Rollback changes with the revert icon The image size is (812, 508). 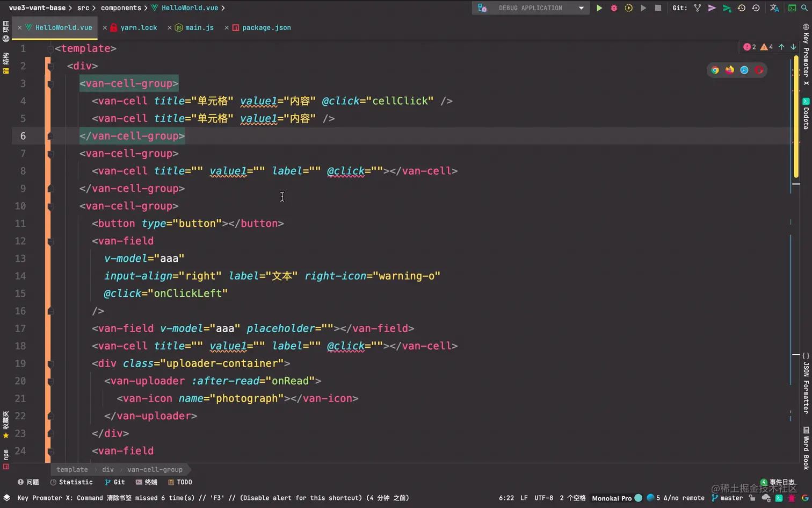(756, 8)
